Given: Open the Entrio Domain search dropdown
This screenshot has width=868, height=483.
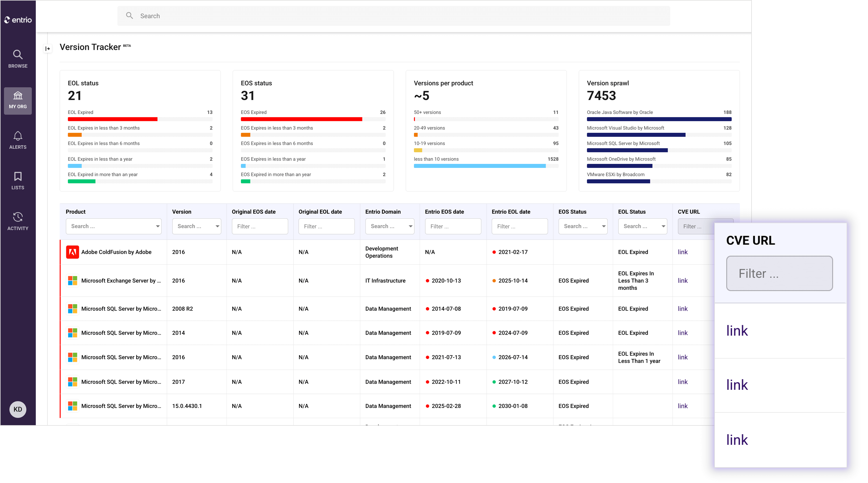Looking at the screenshot, I should coord(389,226).
